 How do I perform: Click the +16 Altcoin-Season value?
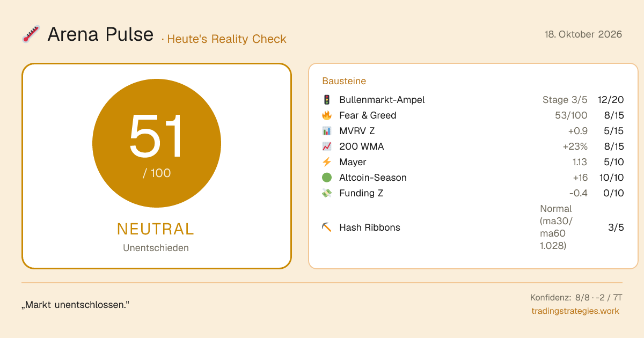click(580, 178)
